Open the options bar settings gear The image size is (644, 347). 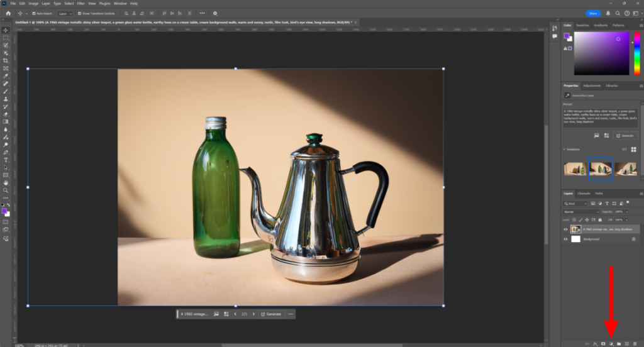pos(215,13)
